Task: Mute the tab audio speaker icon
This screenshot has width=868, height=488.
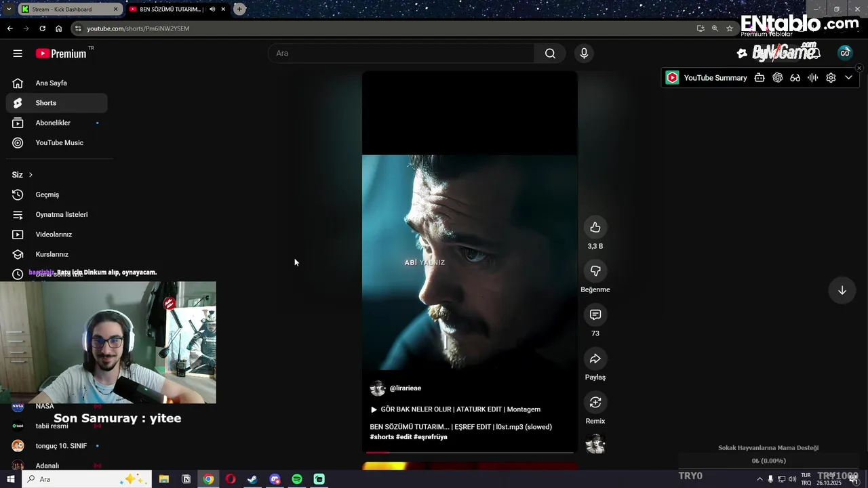Action: click(212, 9)
